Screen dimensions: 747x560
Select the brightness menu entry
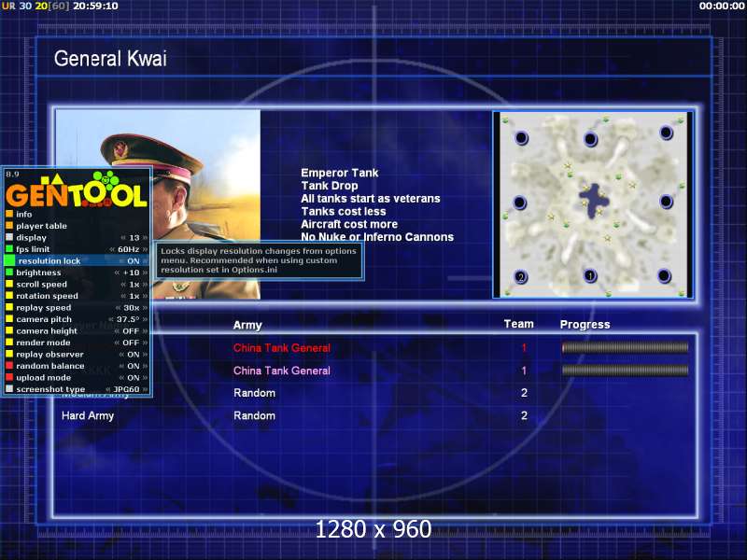click(x=38, y=273)
